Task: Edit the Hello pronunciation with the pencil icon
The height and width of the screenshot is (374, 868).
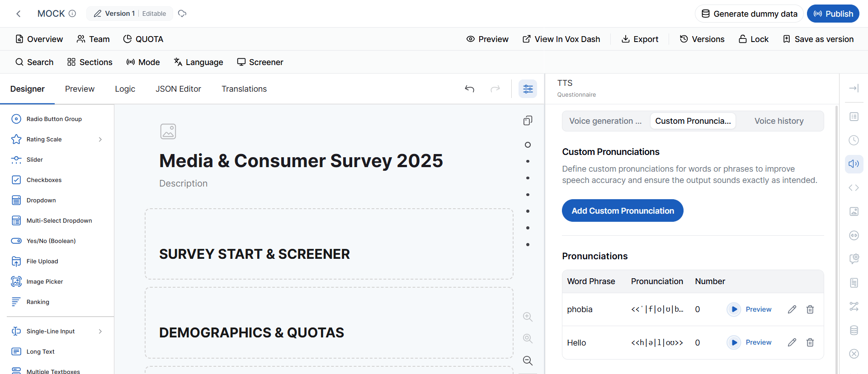Action: (792, 342)
